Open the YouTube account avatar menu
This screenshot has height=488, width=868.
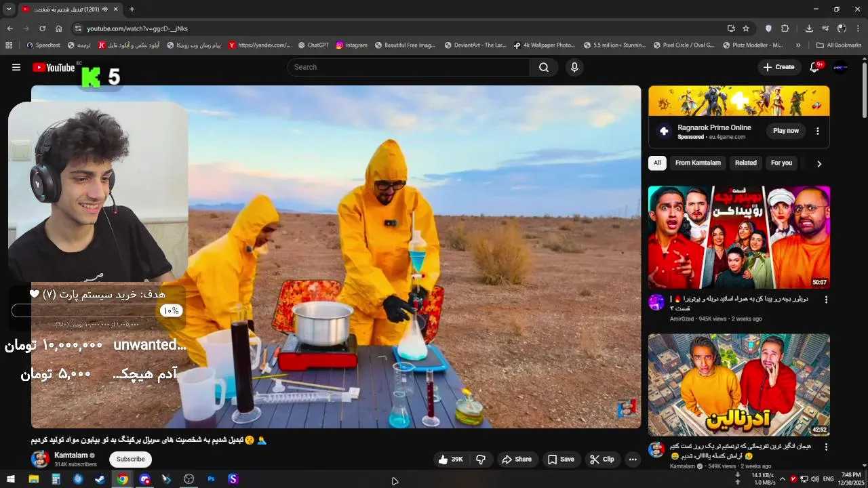pos(840,67)
